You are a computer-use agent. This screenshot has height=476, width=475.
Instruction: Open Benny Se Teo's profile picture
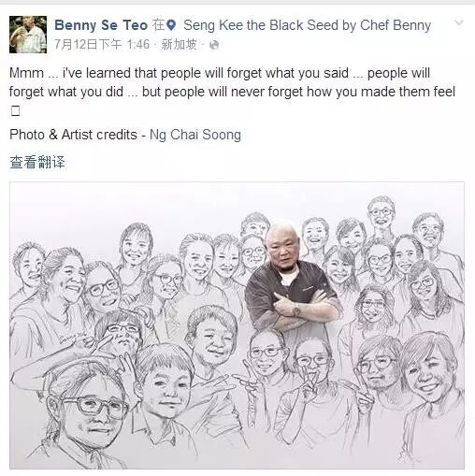(x=28, y=35)
